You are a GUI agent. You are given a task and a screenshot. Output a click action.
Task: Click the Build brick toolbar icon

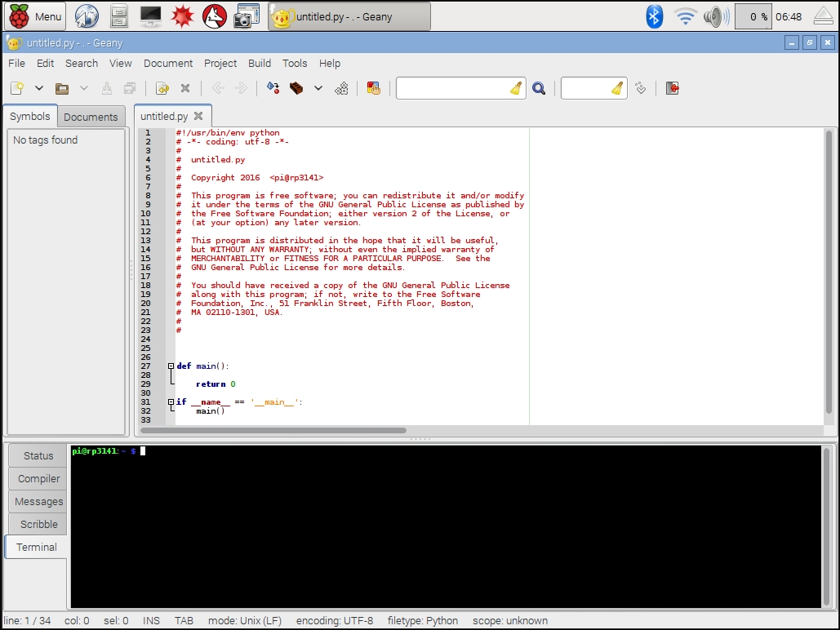click(296, 88)
